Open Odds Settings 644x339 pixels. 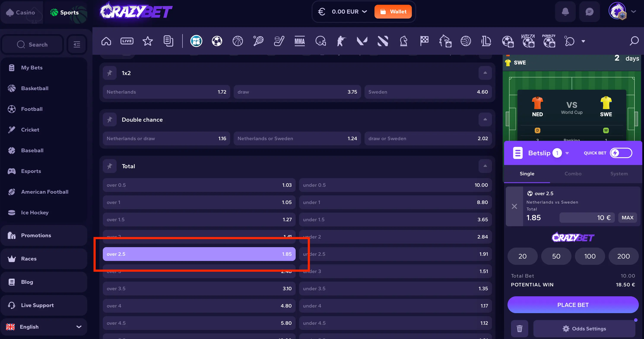[584, 328]
